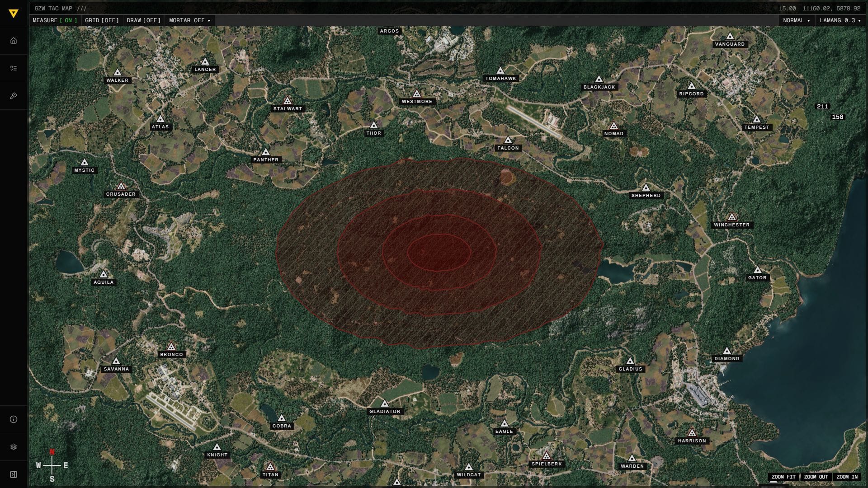Open the key/tools sidebar icon

[x=14, y=96]
